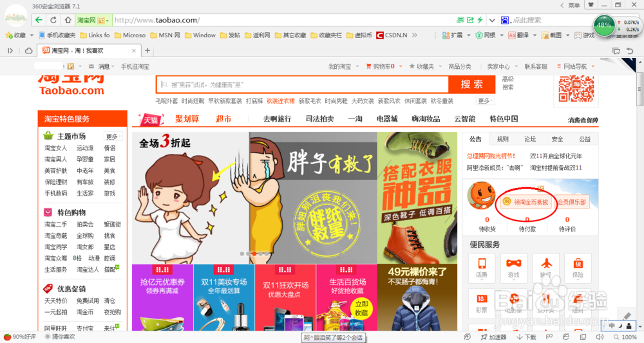This screenshot has width=644, height=343.
Task: Click the 扩展 extensions icon
Action: point(446,35)
